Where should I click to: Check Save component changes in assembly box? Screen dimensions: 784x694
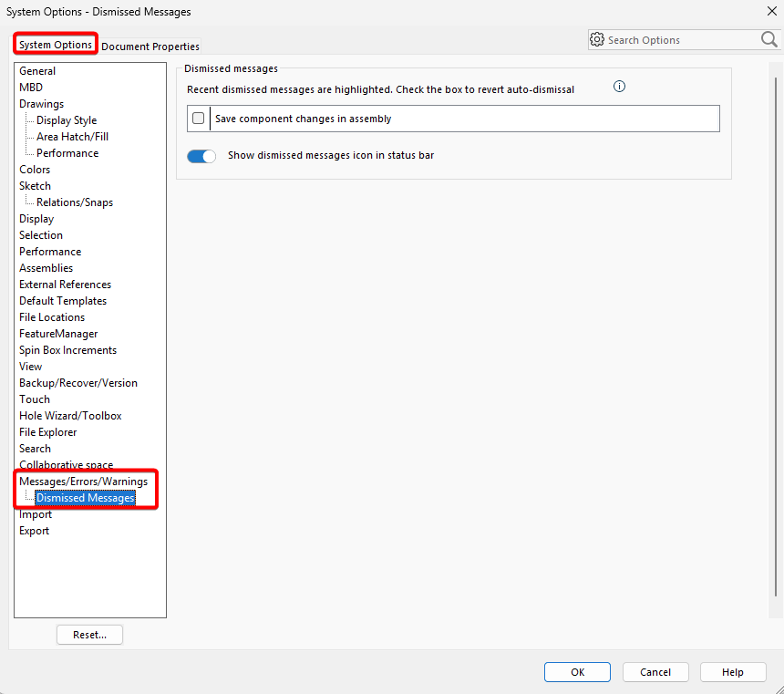tap(199, 118)
